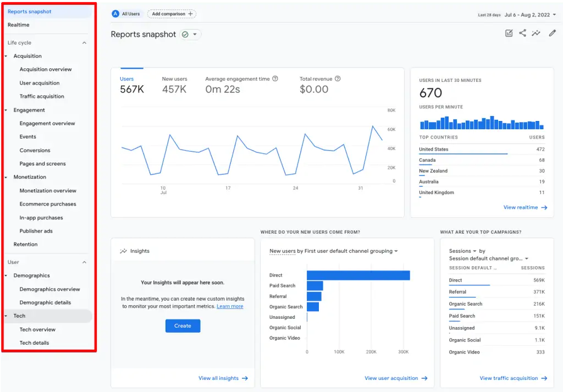Image resolution: width=563 pixels, height=392 pixels.
Task: Select the Users metric tab
Action: [x=131, y=85]
